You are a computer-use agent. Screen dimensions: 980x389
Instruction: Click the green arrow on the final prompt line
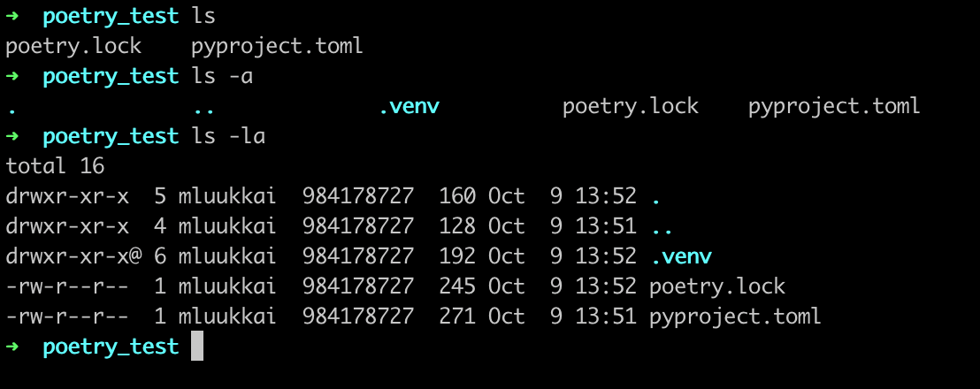click(11, 346)
